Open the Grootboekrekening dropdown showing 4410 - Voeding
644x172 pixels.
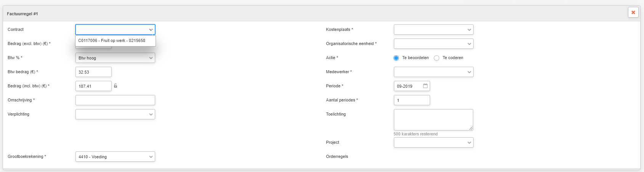tap(115, 157)
